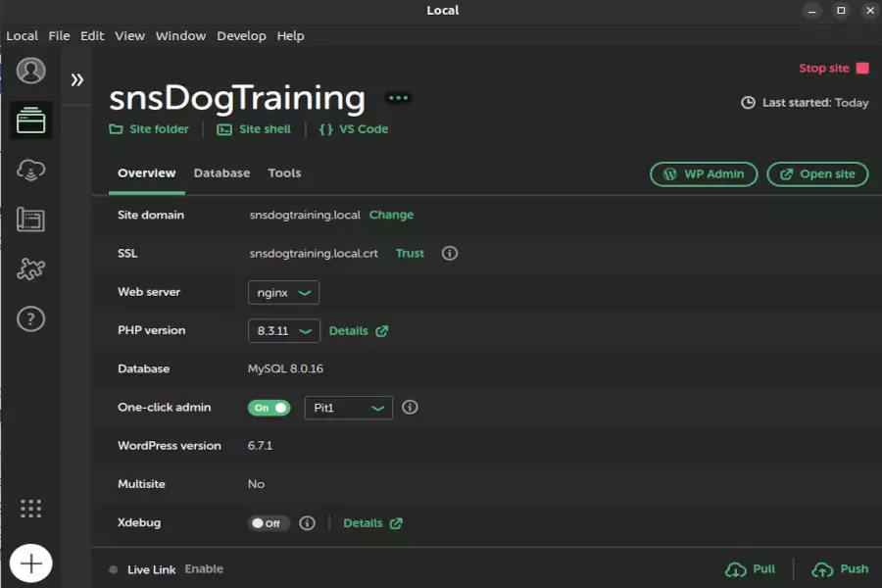The width and height of the screenshot is (882, 588).
Task: Open the Add-ons puzzle piece icon
Action: tap(30, 269)
